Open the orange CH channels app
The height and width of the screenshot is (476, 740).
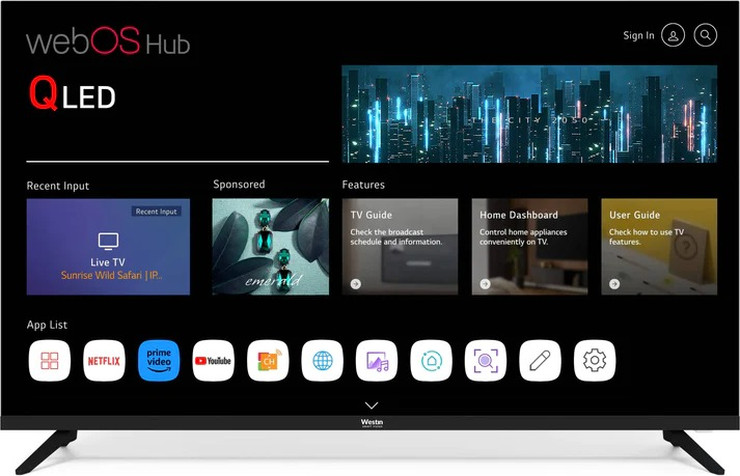coord(267,360)
